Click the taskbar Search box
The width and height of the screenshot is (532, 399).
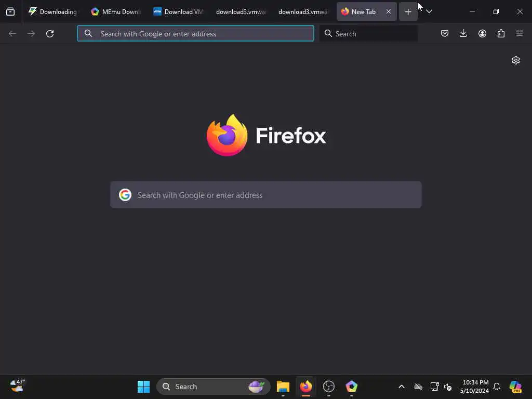(x=214, y=387)
